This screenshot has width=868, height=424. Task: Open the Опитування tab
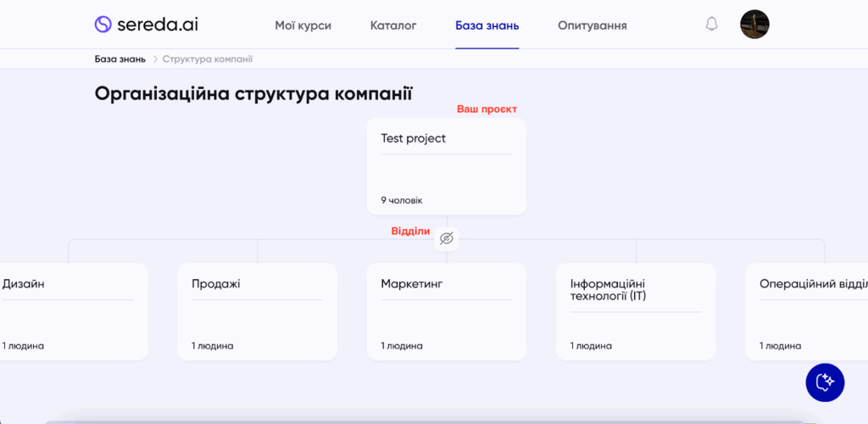[592, 25]
